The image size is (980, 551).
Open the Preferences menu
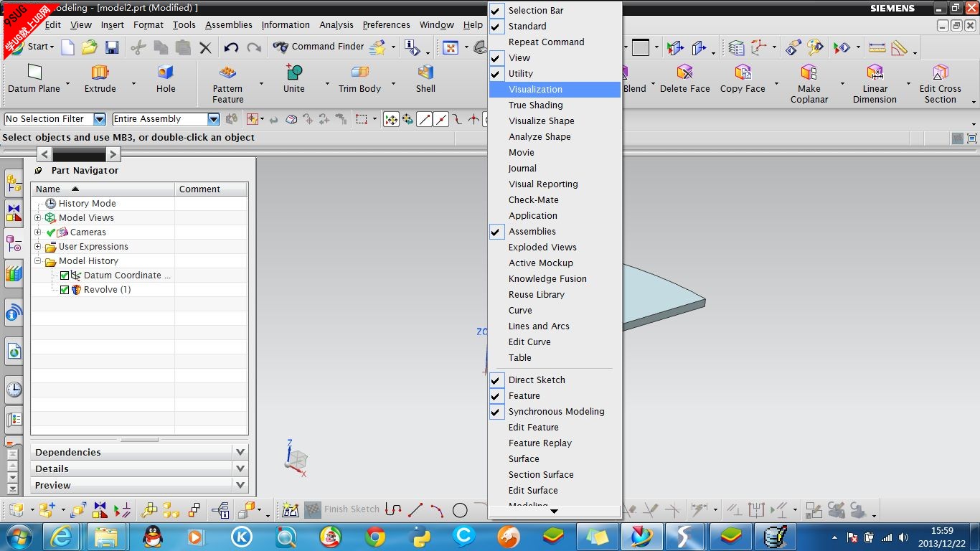(x=386, y=24)
